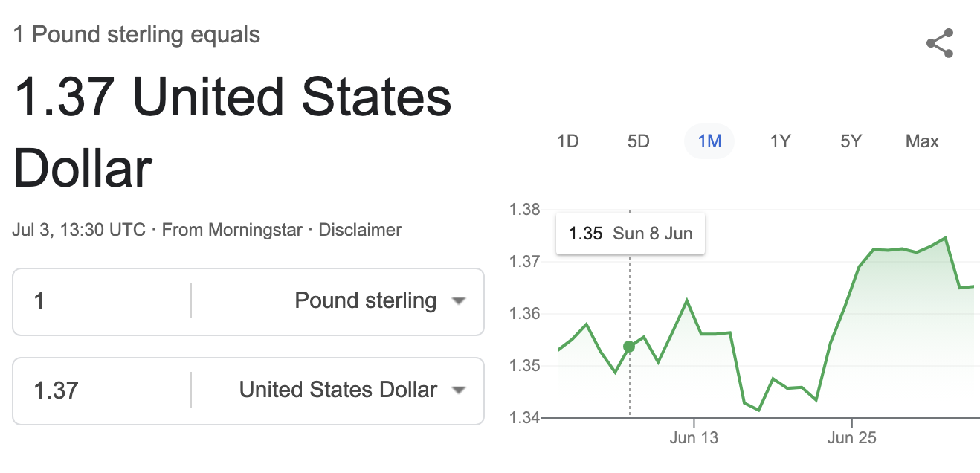
Task: Click the Jun 25 axis label
Action: (x=851, y=437)
